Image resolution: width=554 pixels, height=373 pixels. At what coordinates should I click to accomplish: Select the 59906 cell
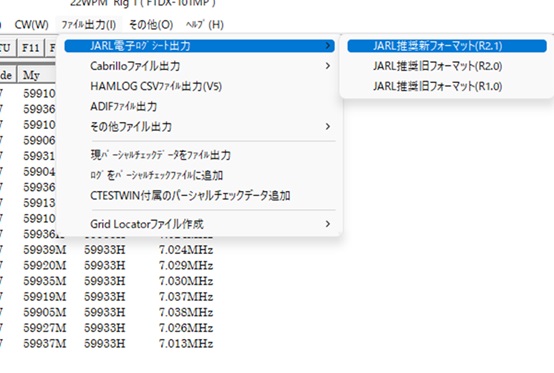point(40,140)
